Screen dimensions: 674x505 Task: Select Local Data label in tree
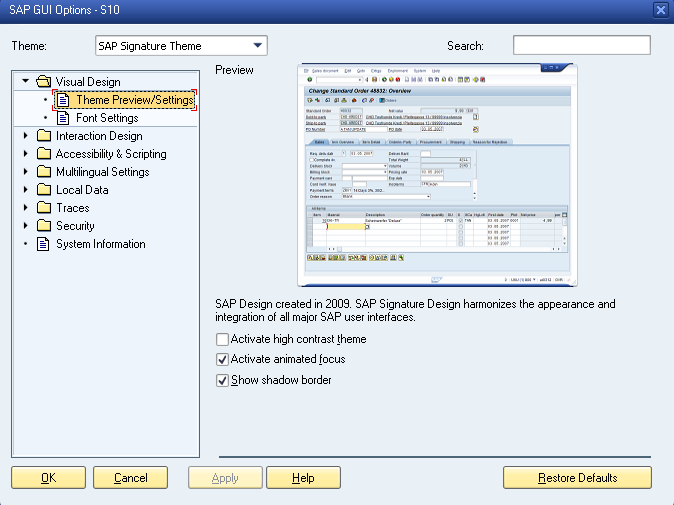[x=82, y=190]
